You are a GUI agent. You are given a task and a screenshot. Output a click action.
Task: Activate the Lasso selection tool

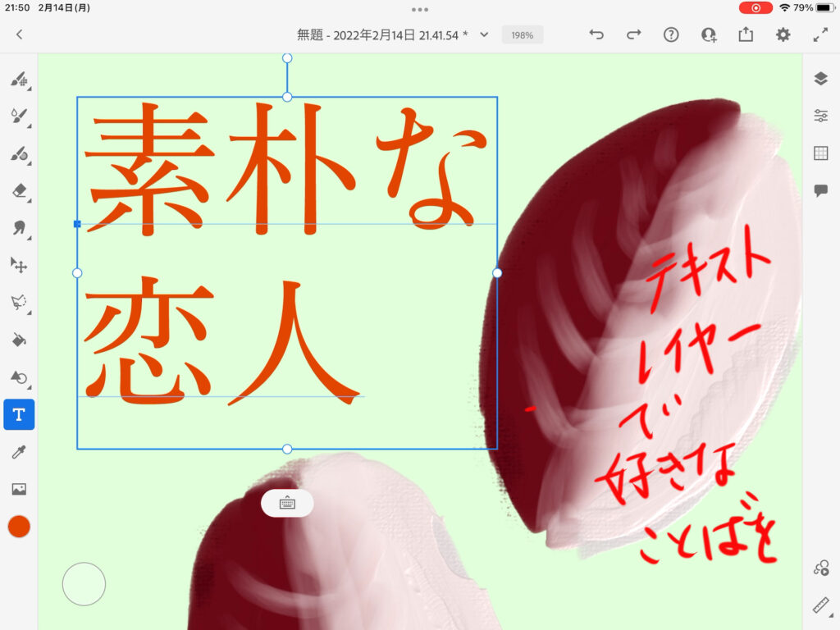(x=19, y=302)
